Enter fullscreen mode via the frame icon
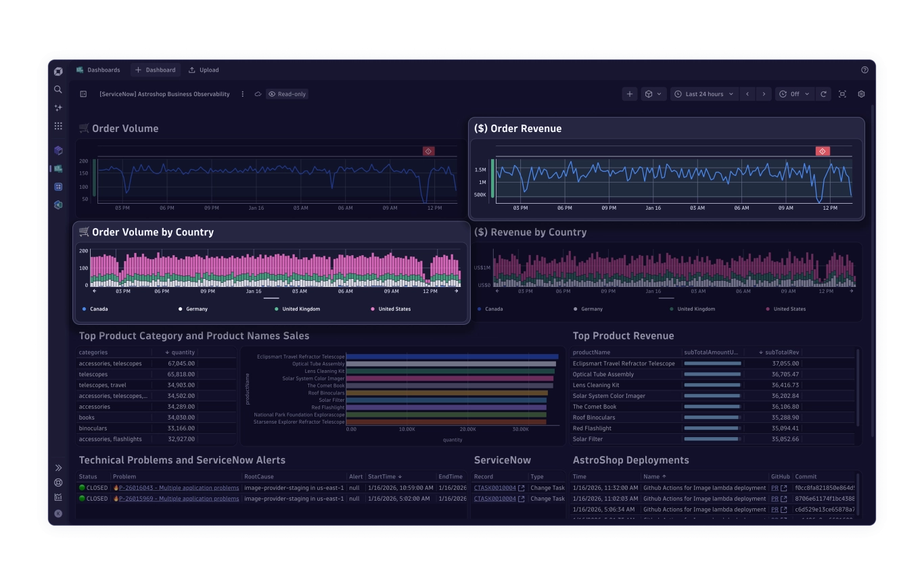 point(842,94)
